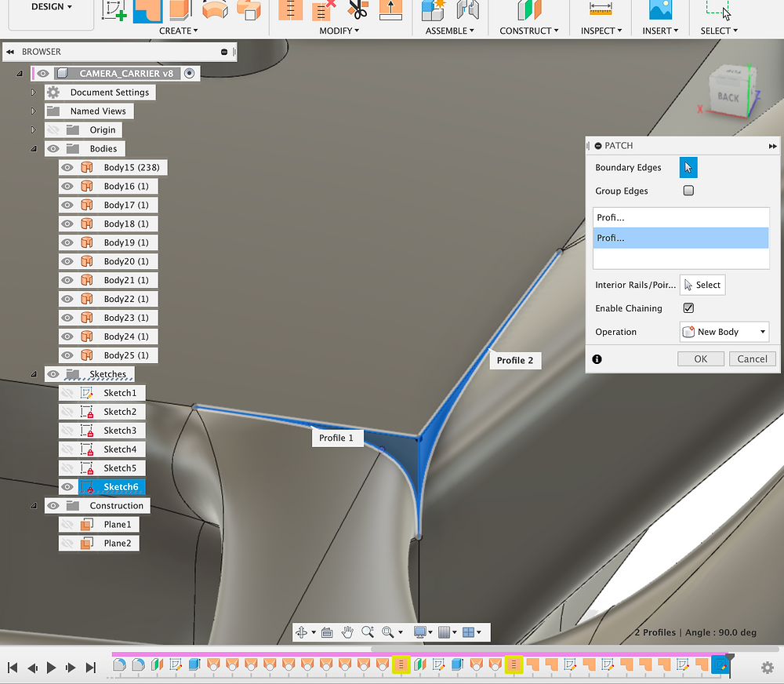This screenshot has height=684, width=784.
Task: Enable the Group Edges checkbox
Action: 688,191
